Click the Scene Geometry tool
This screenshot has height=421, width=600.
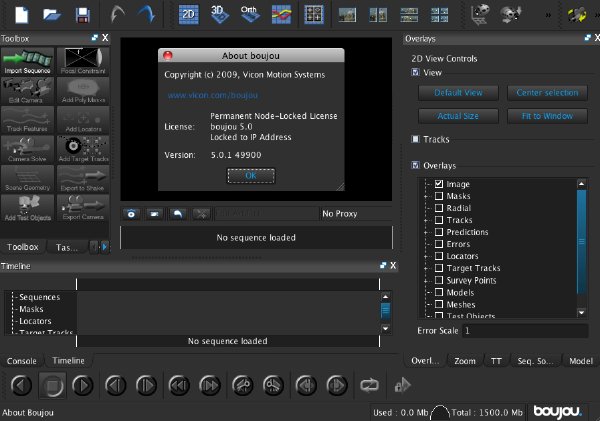point(27,179)
